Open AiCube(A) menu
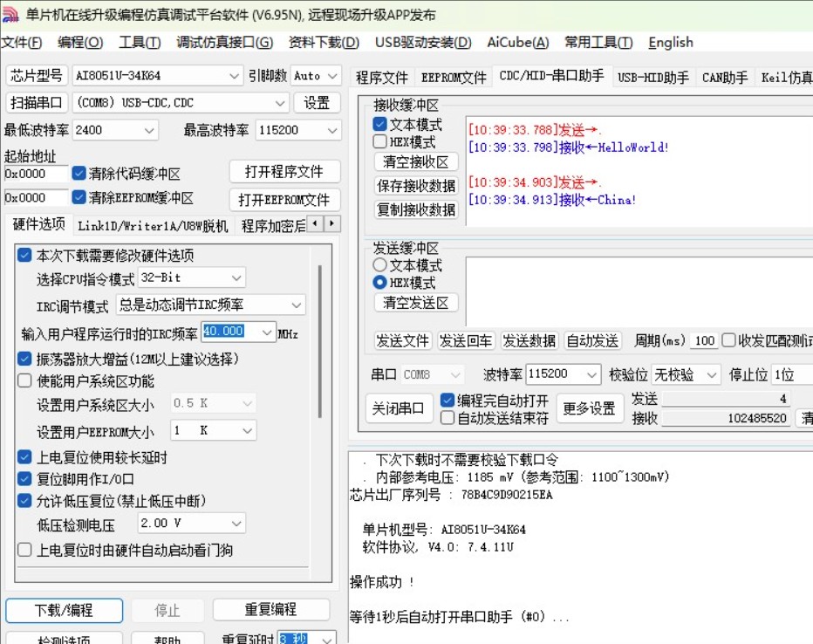 coord(517,43)
